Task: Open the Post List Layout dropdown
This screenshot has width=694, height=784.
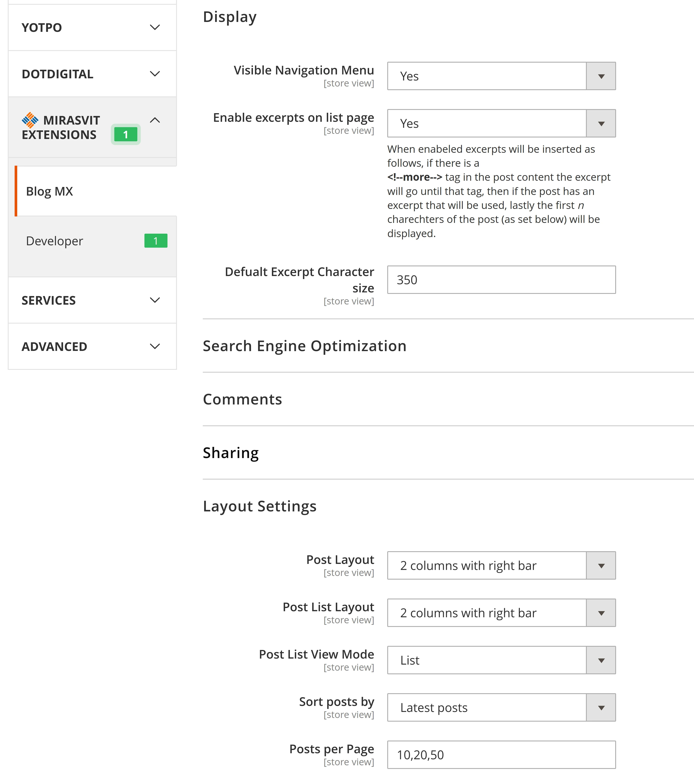Action: pos(501,613)
